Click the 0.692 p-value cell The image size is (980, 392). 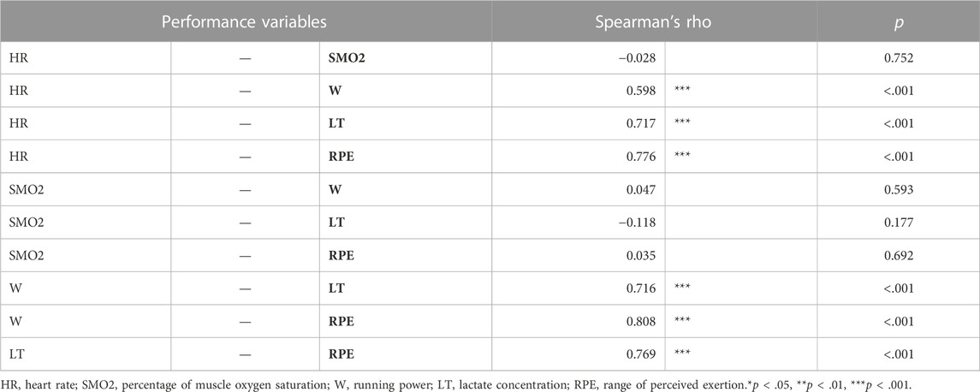[898, 256]
